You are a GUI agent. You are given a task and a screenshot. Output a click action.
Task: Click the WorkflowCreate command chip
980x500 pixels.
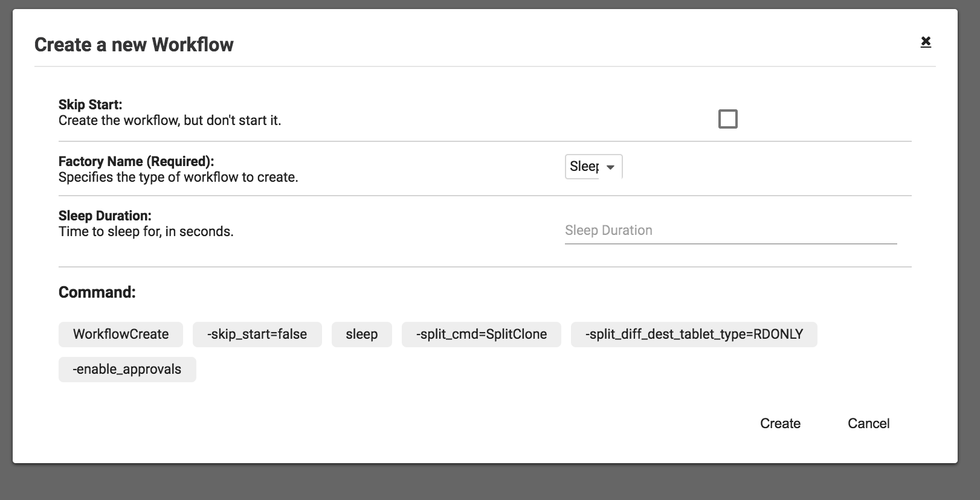click(x=121, y=335)
